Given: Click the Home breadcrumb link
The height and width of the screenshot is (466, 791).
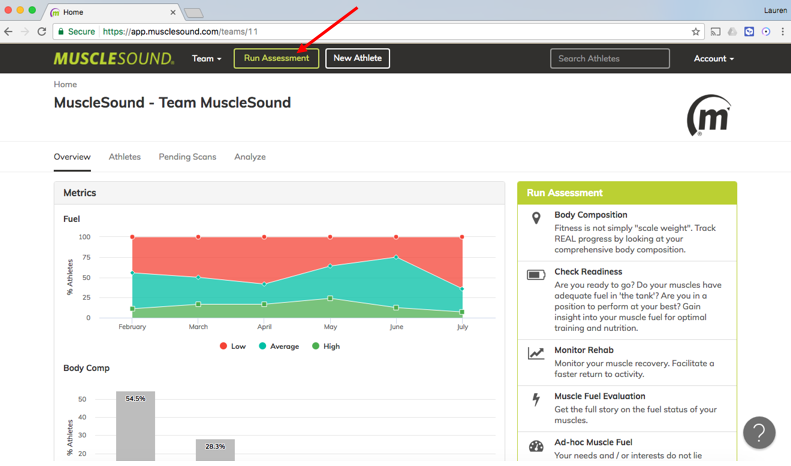Looking at the screenshot, I should click(x=65, y=84).
